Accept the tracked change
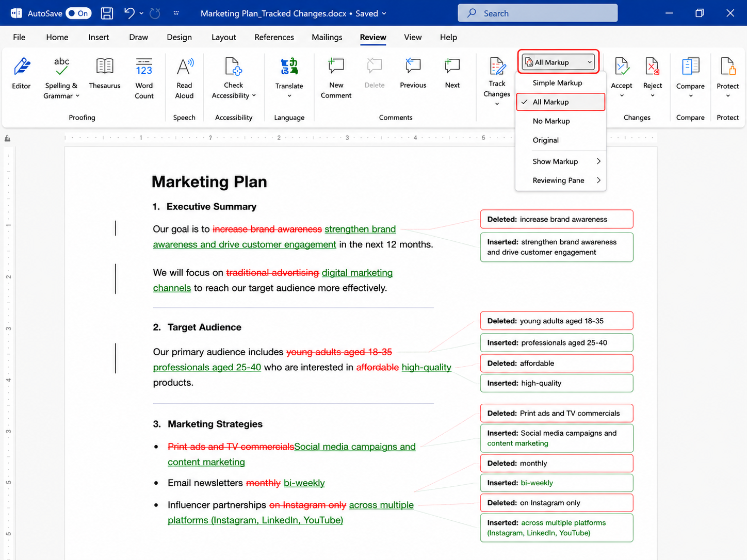The image size is (747, 560). click(x=622, y=73)
